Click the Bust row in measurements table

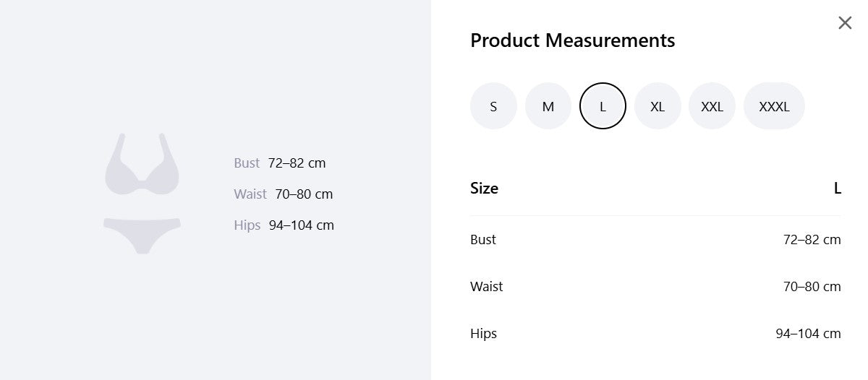[655, 240]
